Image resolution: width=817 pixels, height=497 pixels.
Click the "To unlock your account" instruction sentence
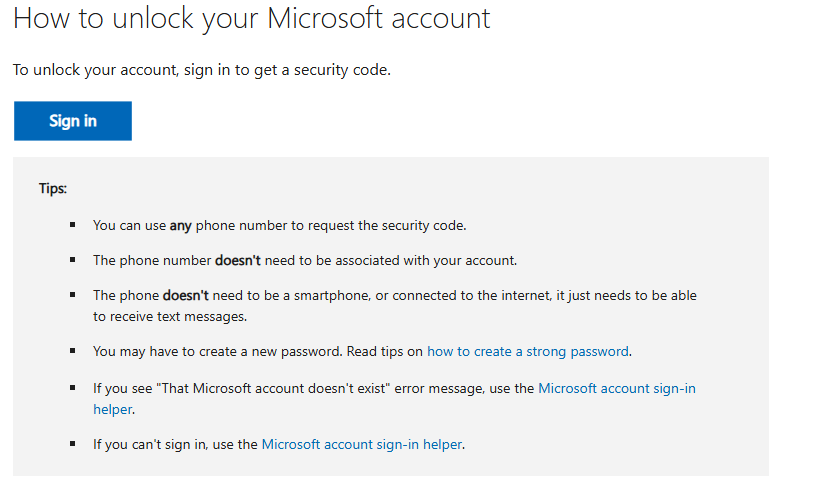[201, 70]
